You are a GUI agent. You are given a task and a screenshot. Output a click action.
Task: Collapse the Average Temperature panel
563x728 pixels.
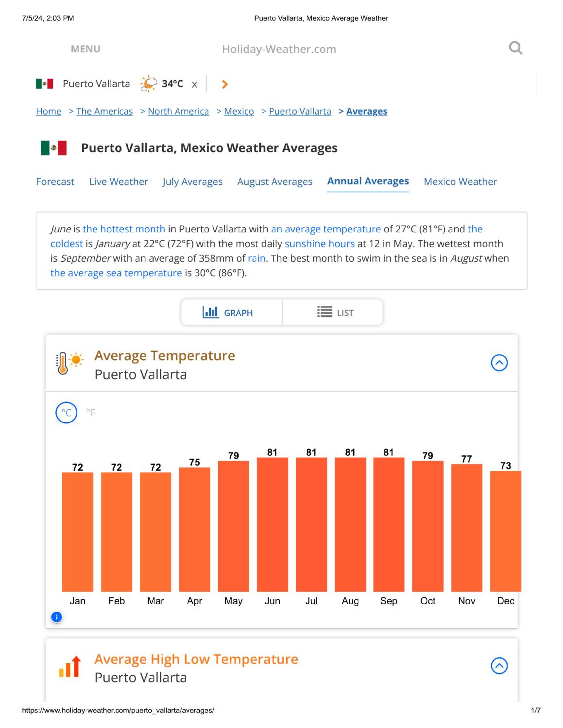[x=499, y=363]
